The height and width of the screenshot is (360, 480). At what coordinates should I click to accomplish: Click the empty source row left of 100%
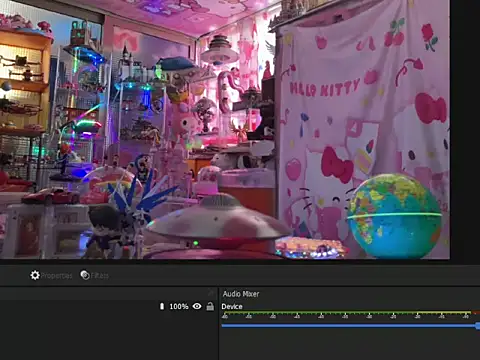[79, 306]
